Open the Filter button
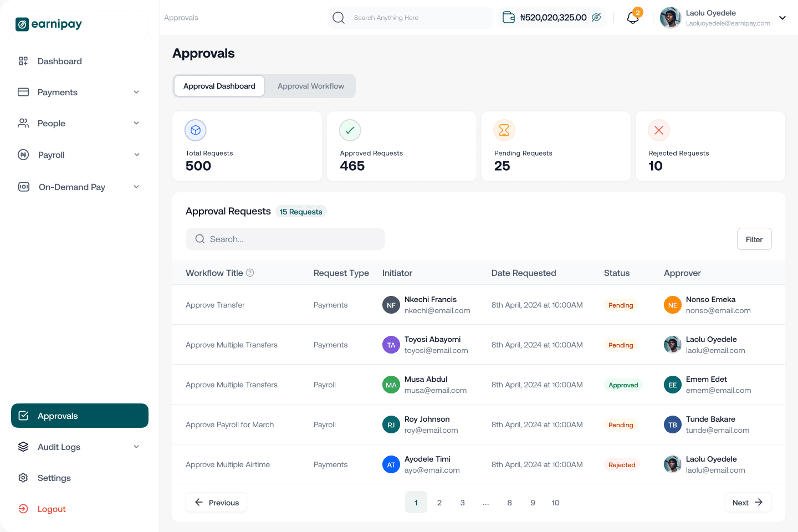Screen dimensions: 798x532 (754, 239)
